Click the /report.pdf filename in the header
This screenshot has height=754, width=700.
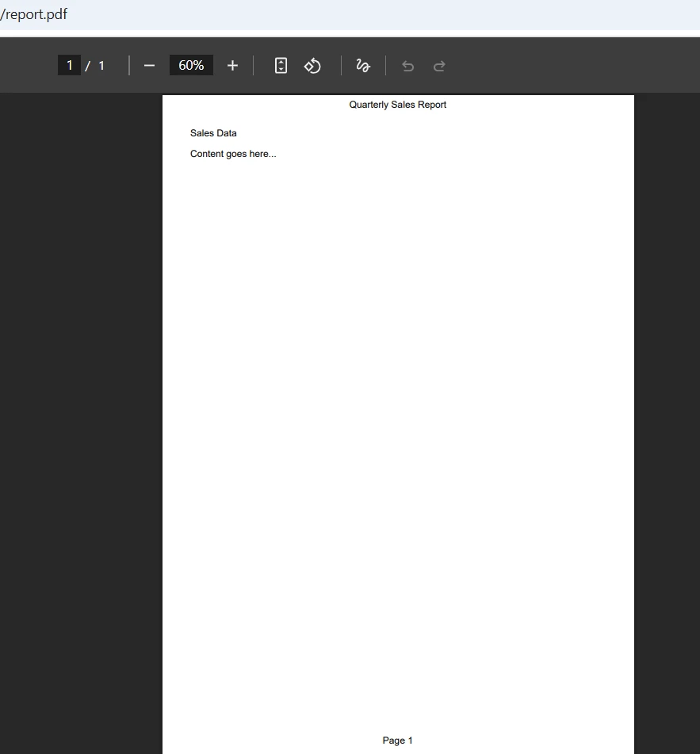tap(35, 13)
